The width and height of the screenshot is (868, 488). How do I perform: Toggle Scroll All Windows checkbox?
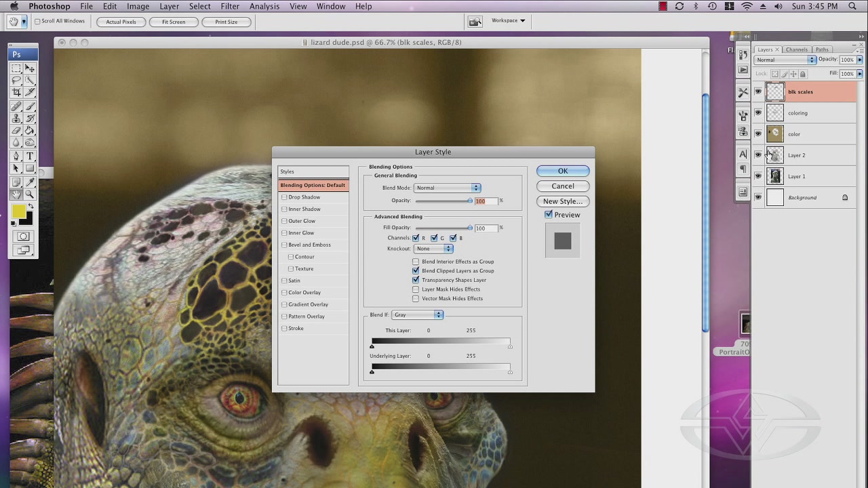pyautogui.click(x=38, y=21)
